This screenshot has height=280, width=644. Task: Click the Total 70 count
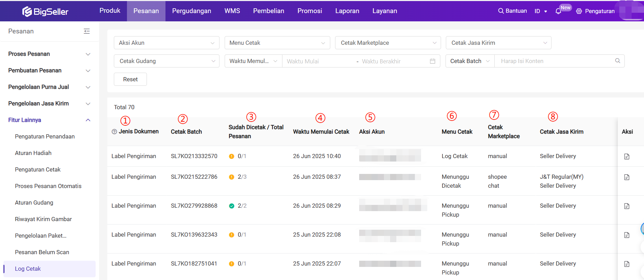[x=124, y=107]
